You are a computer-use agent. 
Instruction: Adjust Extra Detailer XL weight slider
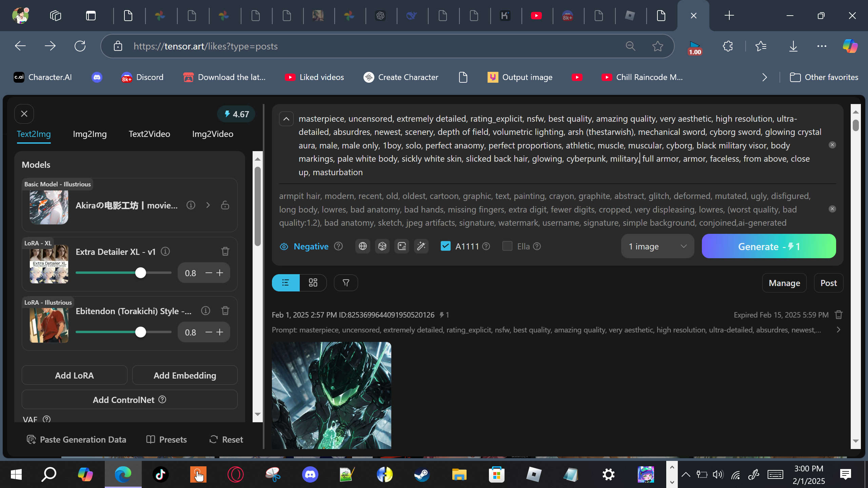pyautogui.click(x=140, y=273)
